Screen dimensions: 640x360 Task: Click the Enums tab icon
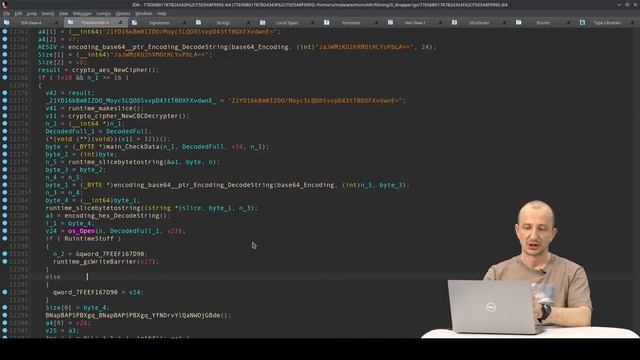click(518, 22)
